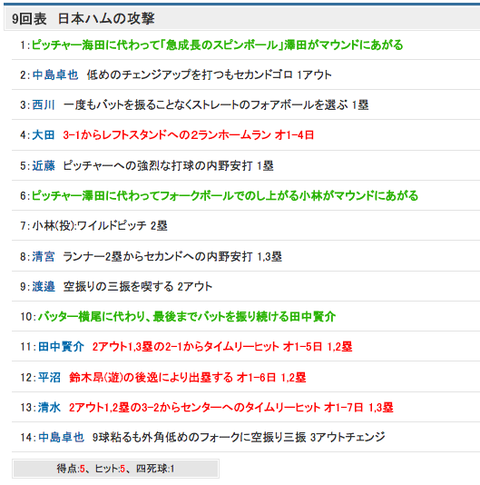
Task: Open player link 渡邉 in row 9
Action: [x=43, y=287]
